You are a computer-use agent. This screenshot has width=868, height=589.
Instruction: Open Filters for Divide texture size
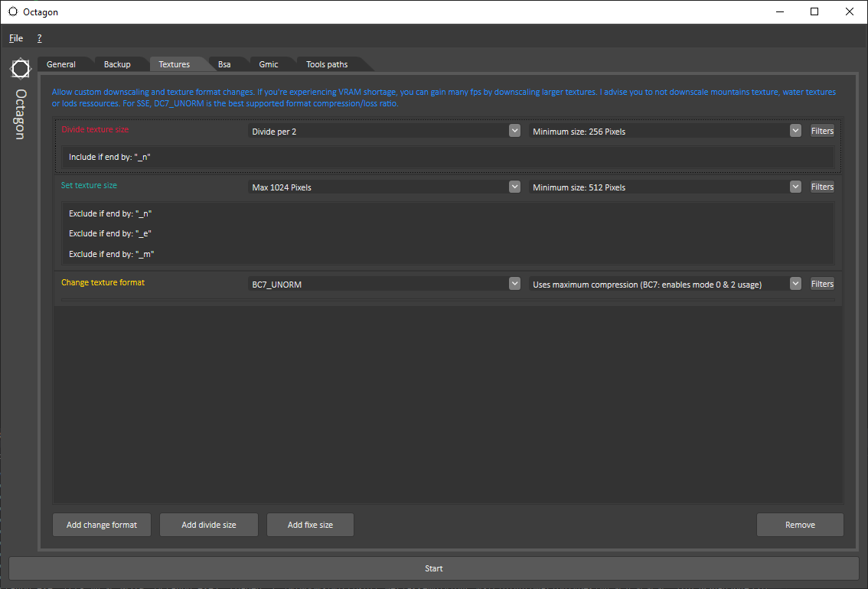tap(822, 131)
